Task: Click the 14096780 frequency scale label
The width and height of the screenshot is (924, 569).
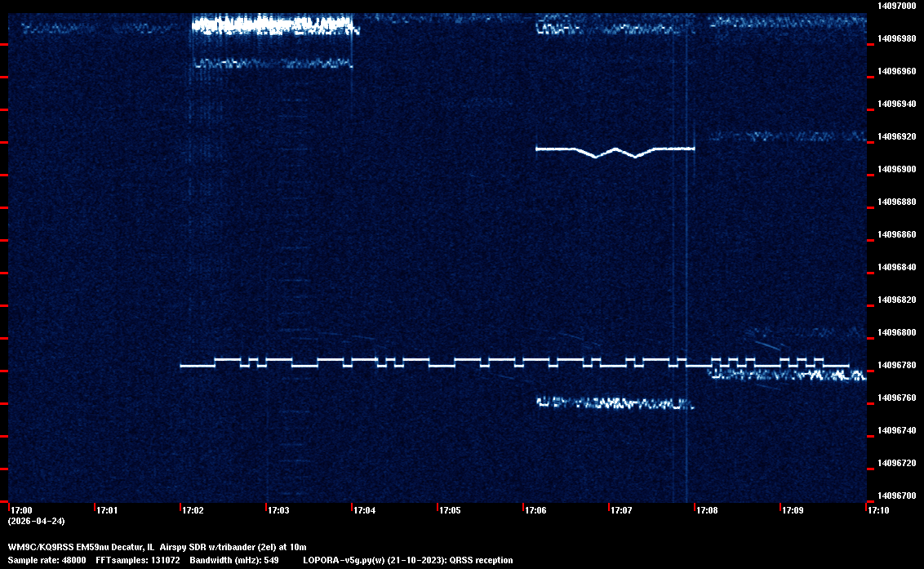Action: click(x=895, y=365)
